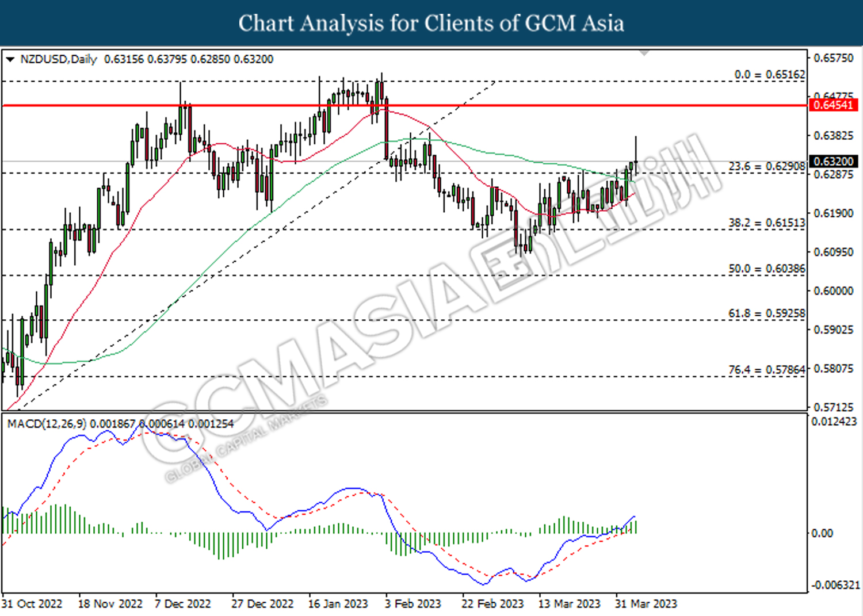Click the price axis value 0.61900
The height and width of the screenshot is (616, 863).
tap(834, 213)
